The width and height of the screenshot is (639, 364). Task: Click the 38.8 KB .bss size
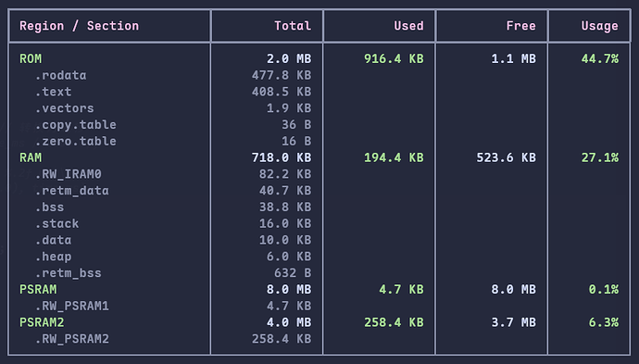(285, 207)
